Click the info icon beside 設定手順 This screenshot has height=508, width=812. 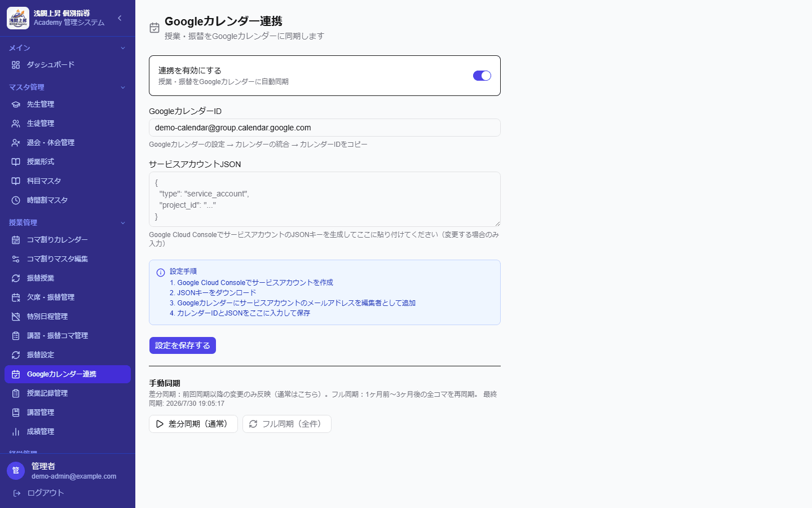point(161,273)
